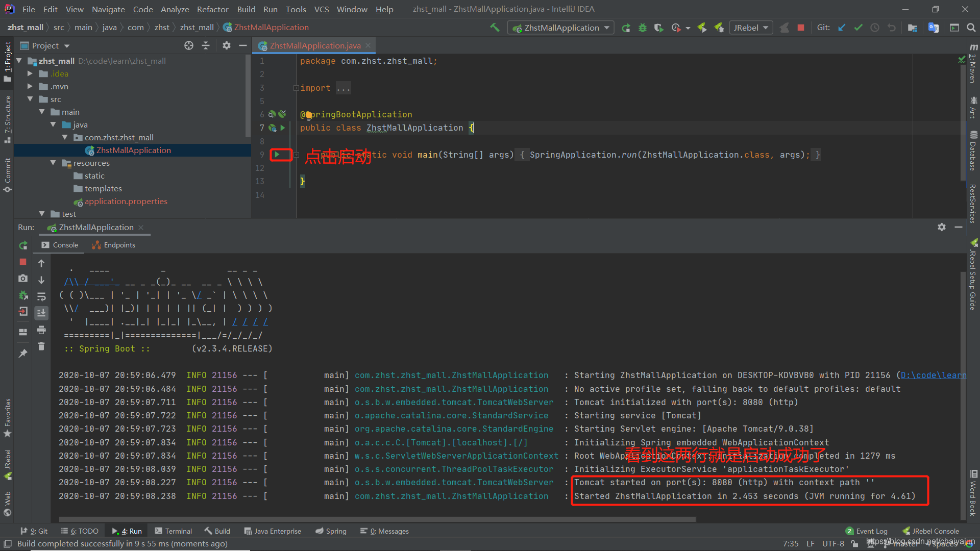Expand the .mvn folder
The width and height of the screenshot is (980, 551).
coord(30,86)
